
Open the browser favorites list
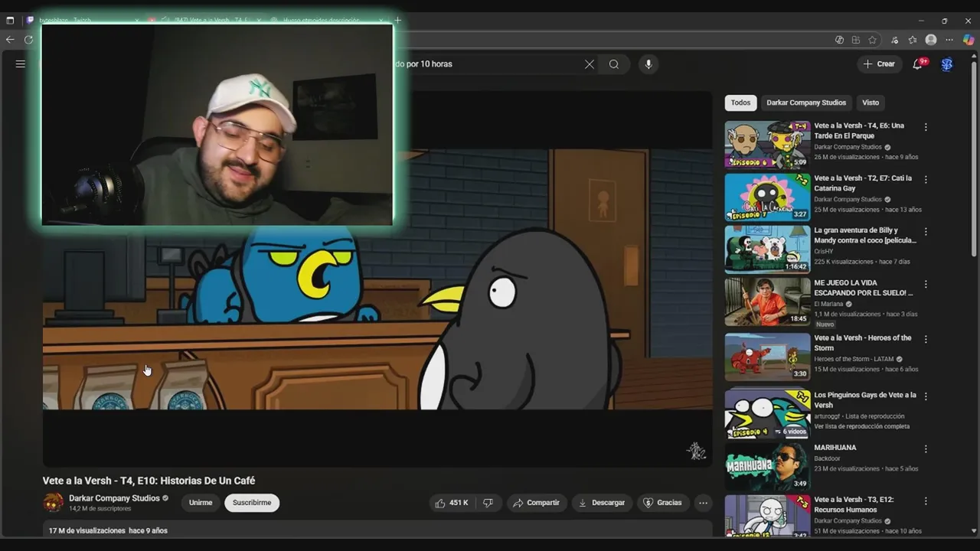913,40
